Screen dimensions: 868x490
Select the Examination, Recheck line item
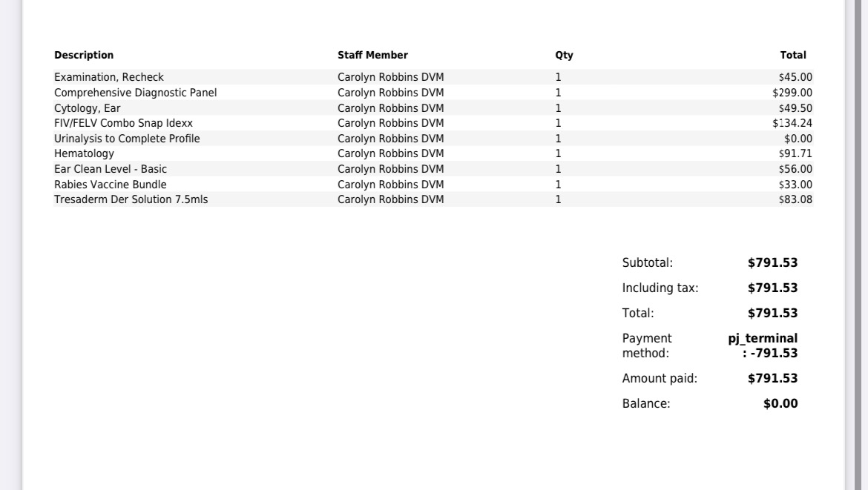click(x=109, y=77)
